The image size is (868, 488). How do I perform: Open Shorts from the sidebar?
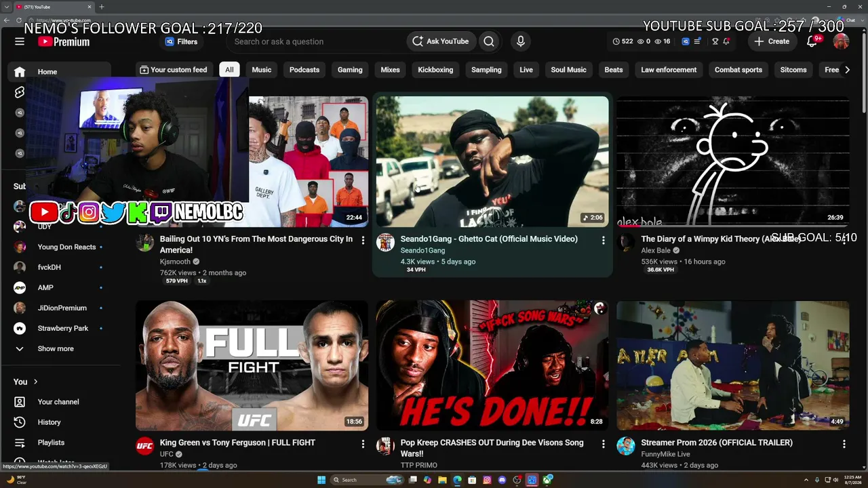[20, 92]
